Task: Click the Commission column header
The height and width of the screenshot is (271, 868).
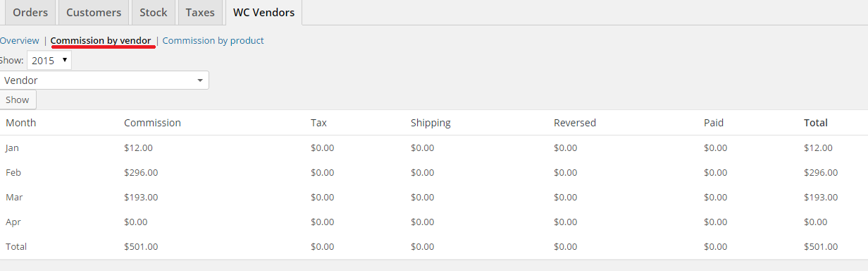Action: coord(152,123)
